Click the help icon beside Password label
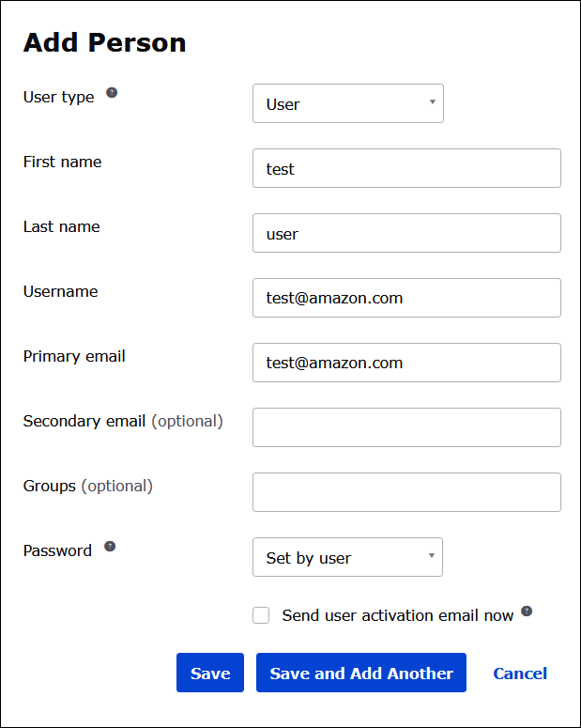This screenshot has height=728, width=581. [x=110, y=547]
